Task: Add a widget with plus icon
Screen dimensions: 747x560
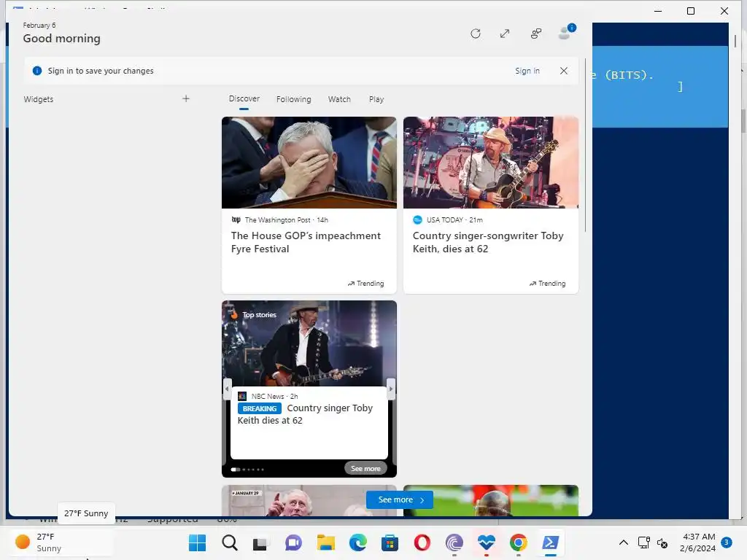Action: point(186,98)
